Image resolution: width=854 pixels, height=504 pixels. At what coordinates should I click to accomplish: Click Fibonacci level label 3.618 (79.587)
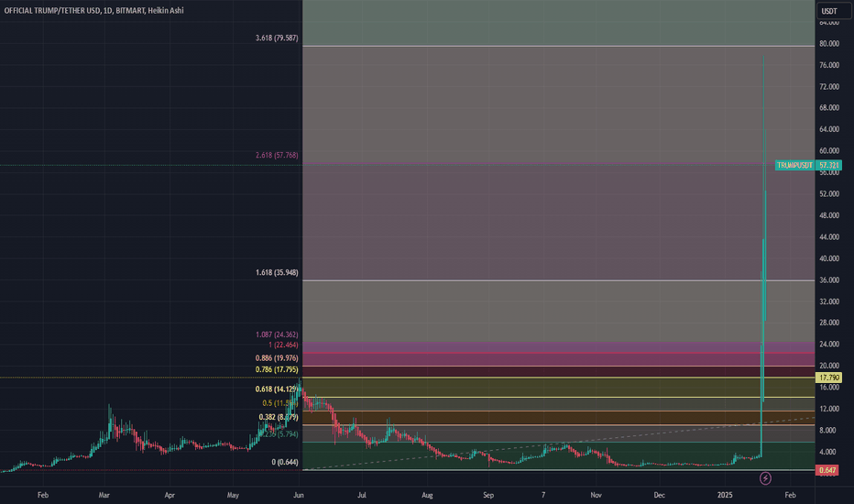277,38
